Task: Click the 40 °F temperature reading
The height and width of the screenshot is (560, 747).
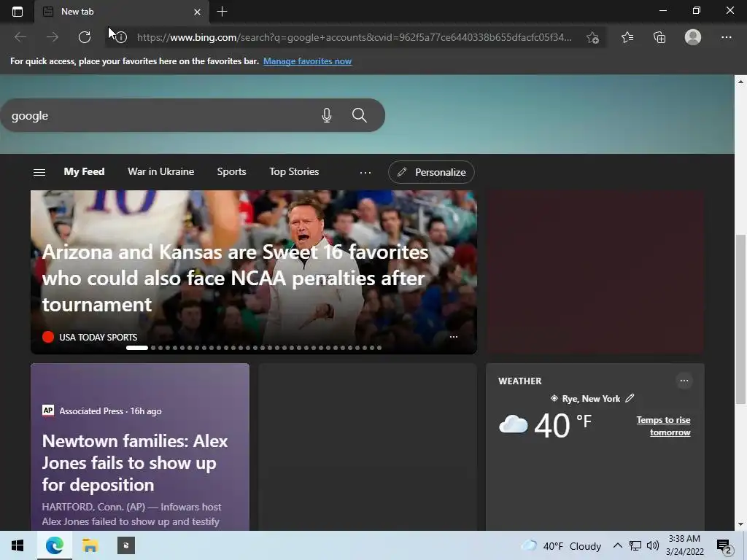Action: pyautogui.click(x=563, y=425)
